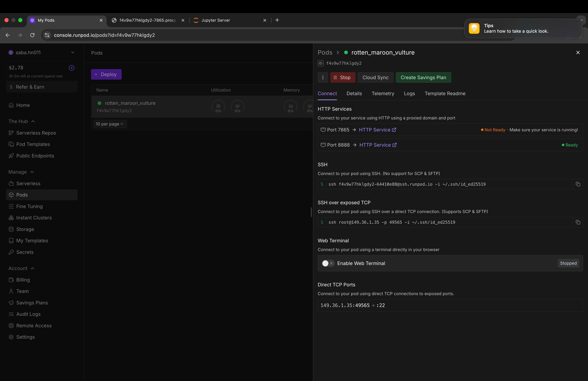588x381 pixels.
Task: Open Storage in sidebar
Action: pos(25,229)
